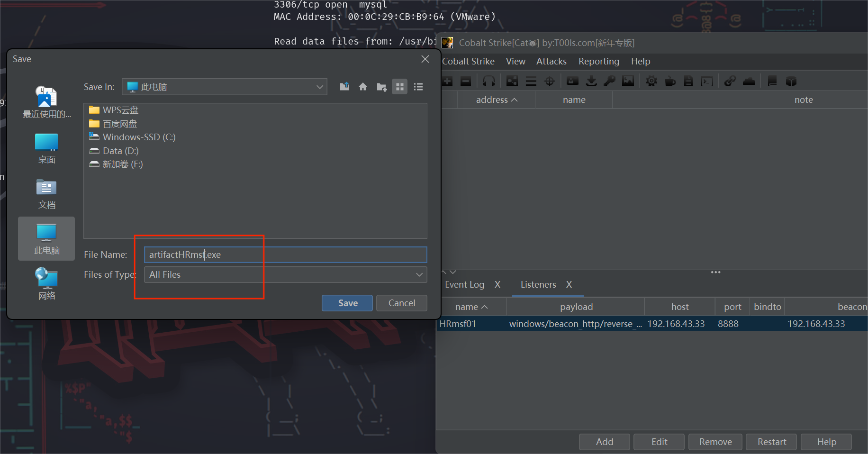Select the 新加卷 (E:) drive
Viewport: 868px width, 454px height.
click(x=116, y=164)
